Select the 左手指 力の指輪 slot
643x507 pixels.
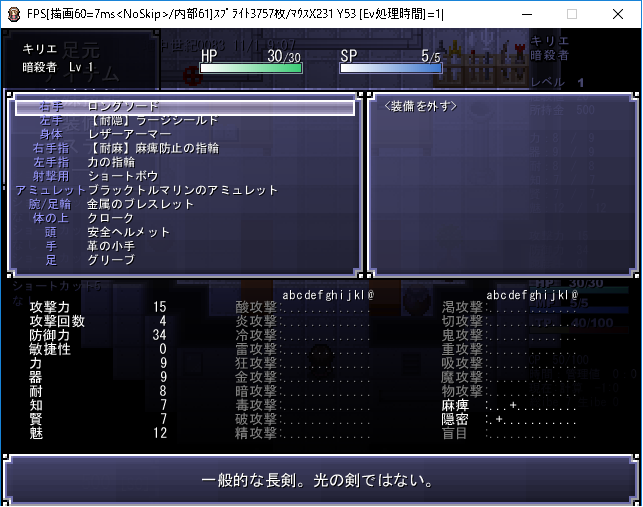pyautogui.click(x=185, y=162)
